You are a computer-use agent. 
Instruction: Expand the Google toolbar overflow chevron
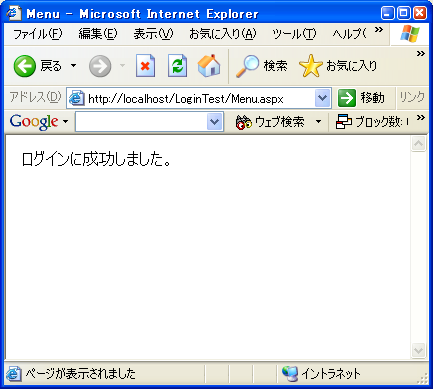click(x=421, y=117)
